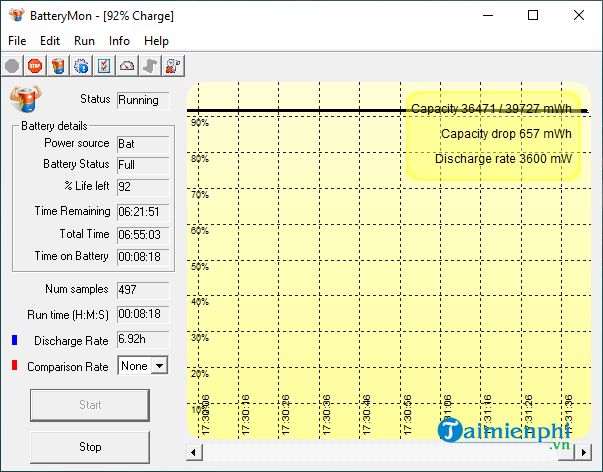Open the Edit menu
This screenshot has width=603, height=472.
[x=50, y=41]
